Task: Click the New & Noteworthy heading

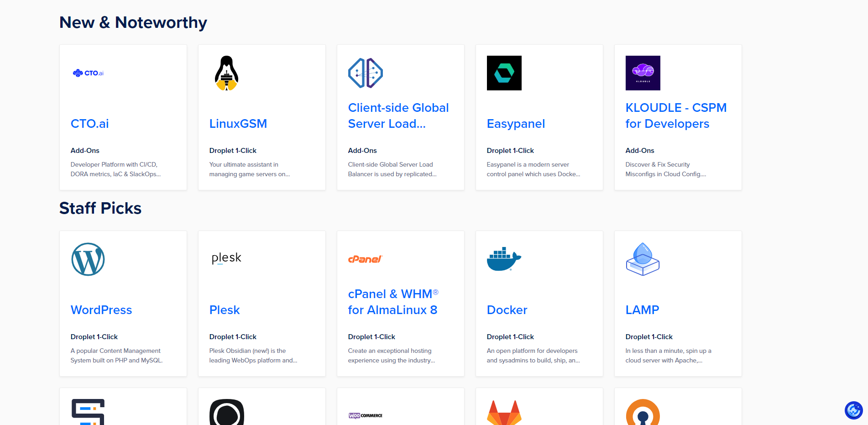Action: [x=133, y=22]
